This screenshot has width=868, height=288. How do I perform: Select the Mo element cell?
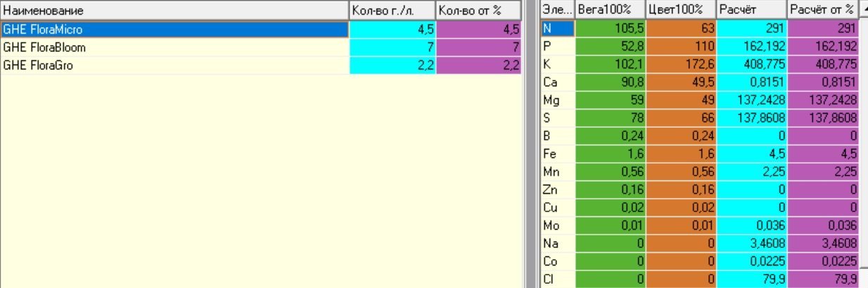(557, 225)
